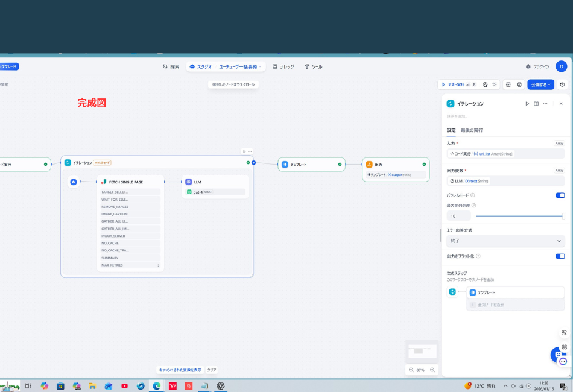The image size is (573, 392).
Task: Switch to the 最後の実行 tab
Action: [x=472, y=130]
